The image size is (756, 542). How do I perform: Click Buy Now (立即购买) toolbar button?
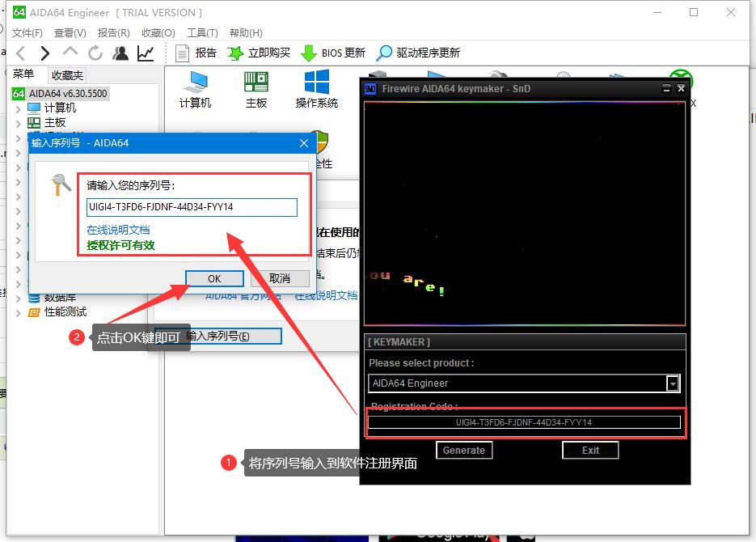pyautogui.click(x=260, y=53)
